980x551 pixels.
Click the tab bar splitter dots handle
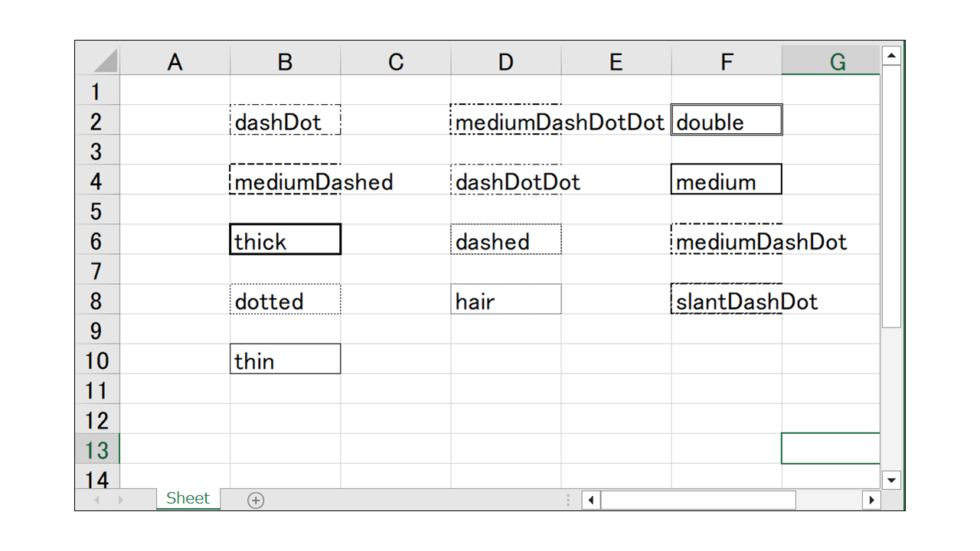click(568, 500)
